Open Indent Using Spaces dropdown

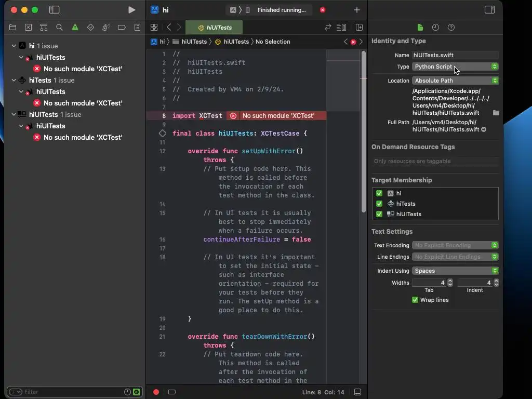[x=455, y=271]
